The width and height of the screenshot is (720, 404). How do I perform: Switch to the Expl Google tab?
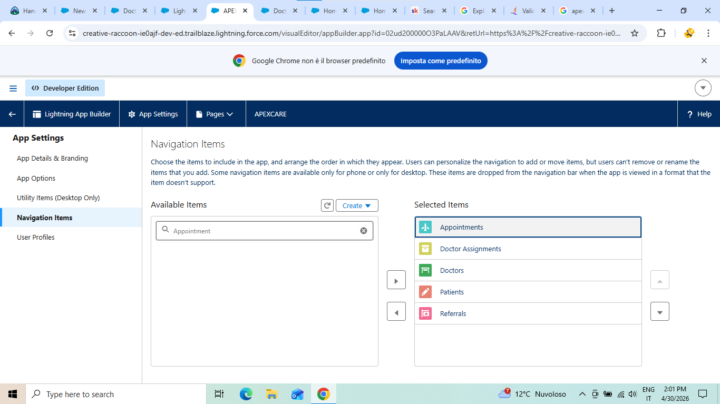(478, 11)
